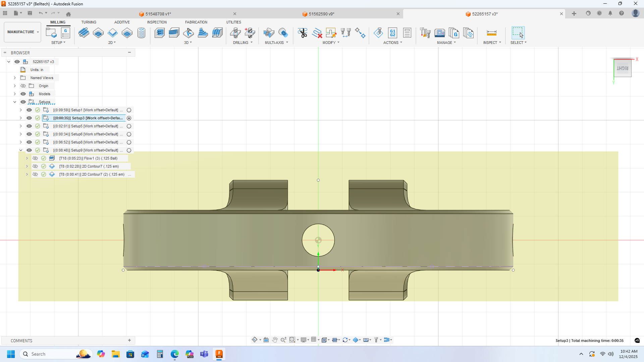Click the Save button in toolbar
The width and height of the screenshot is (644, 362).
click(30, 13)
